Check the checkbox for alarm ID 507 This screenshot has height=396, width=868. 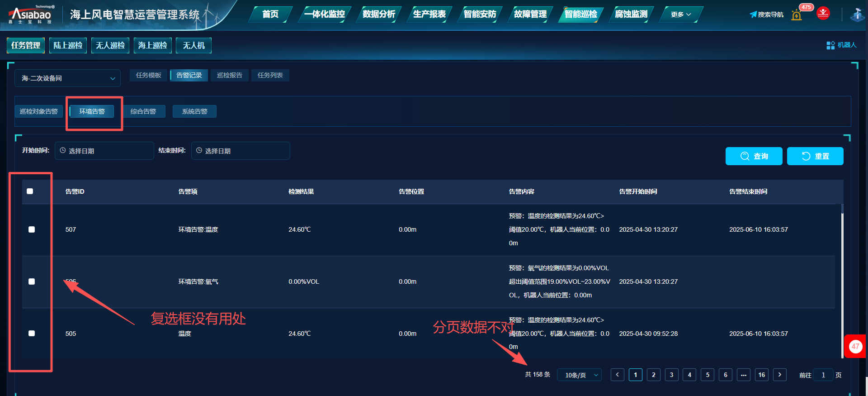tap(32, 229)
